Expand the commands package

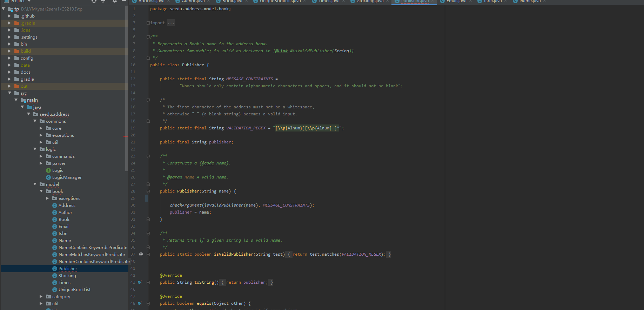point(41,156)
